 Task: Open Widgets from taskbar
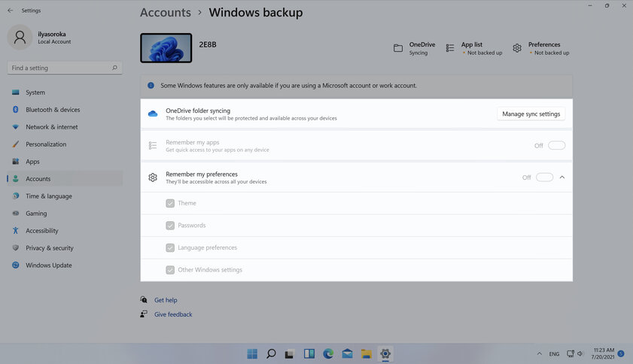click(x=309, y=354)
